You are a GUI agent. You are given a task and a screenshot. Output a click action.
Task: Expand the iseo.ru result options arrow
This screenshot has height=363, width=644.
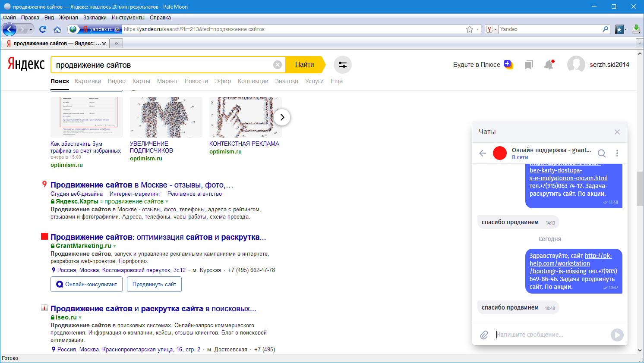pyautogui.click(x=80, y=318)
